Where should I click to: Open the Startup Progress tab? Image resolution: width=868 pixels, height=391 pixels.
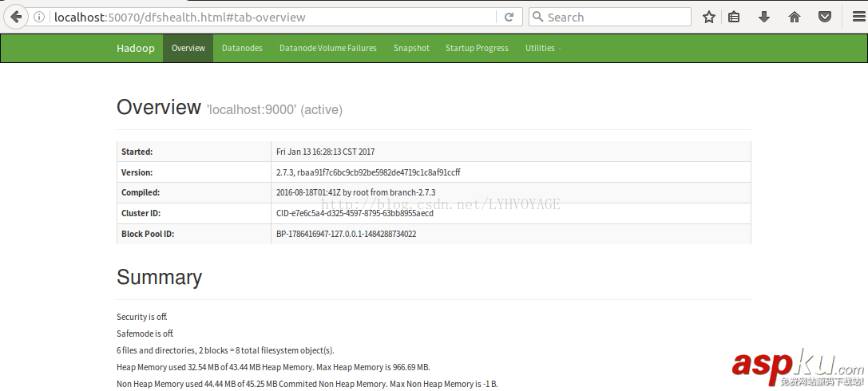point(477,48)
